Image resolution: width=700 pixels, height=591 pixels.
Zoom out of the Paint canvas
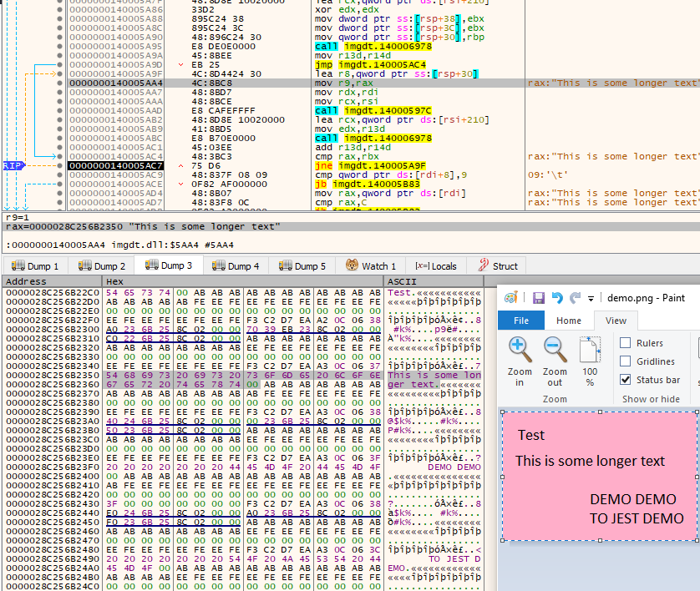tap(555, 361)
